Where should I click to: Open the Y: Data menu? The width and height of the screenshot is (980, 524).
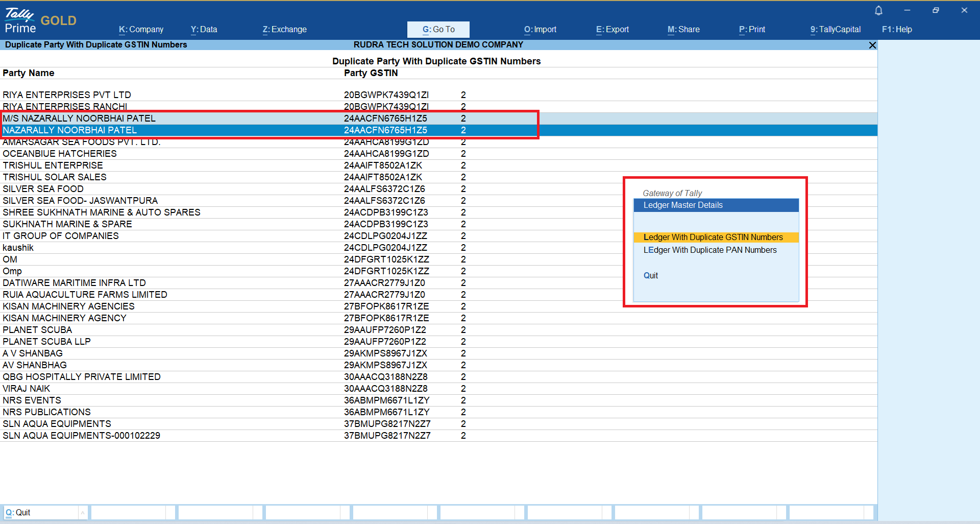point(204,30)
